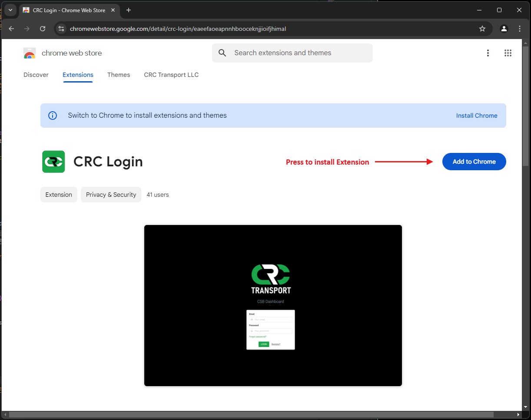Click the Privacy & Security category chip
The width and height of the screenshot is (531, 420).
tap(111, 195)
